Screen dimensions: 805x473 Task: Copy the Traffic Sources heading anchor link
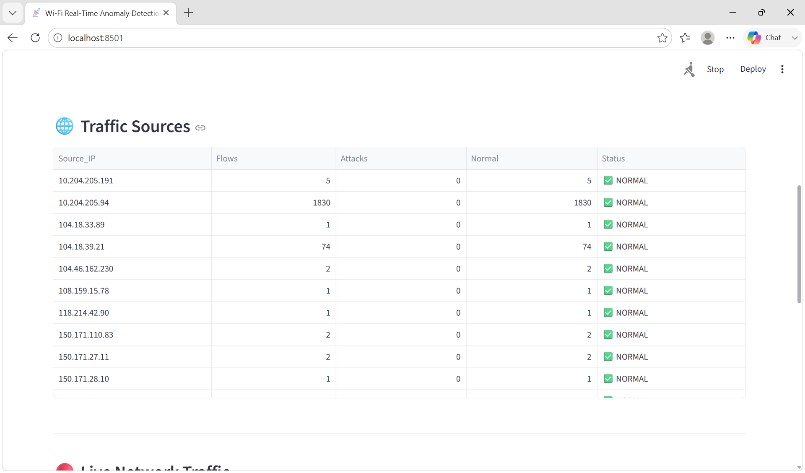point(200,128)
